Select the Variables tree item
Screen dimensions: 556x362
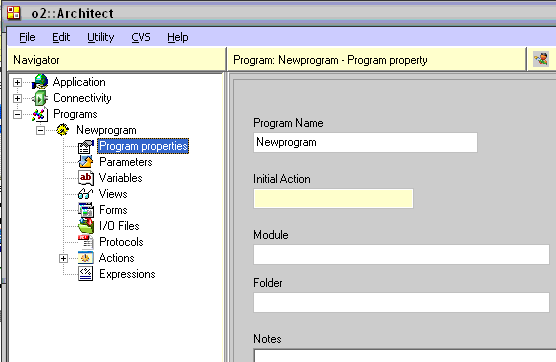click(x=121, y=178)
